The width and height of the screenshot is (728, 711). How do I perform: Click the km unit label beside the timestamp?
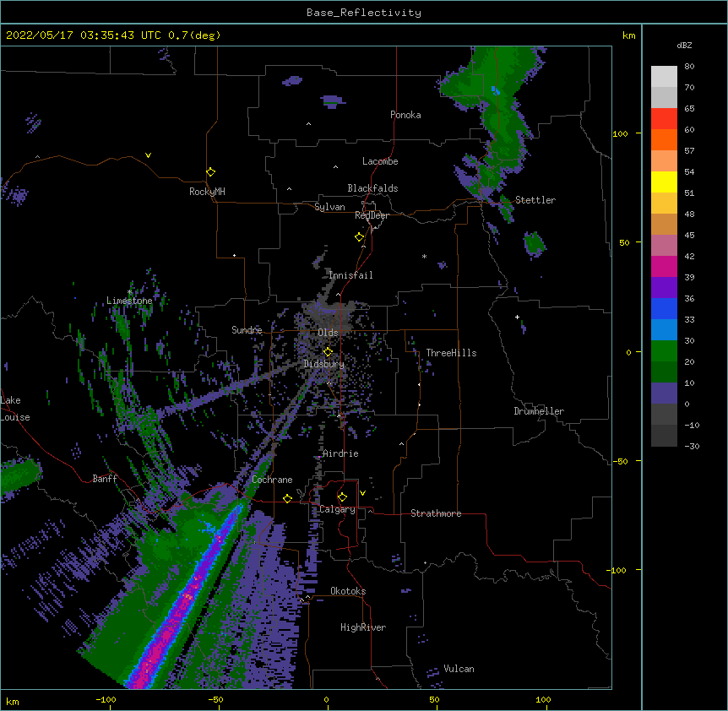(628, 35)
